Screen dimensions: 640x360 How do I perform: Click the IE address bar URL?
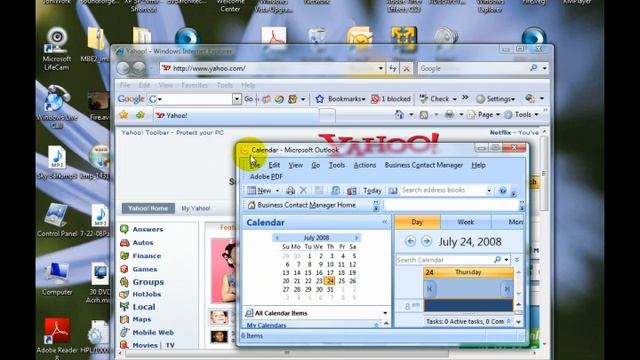pyautogui.click(x=209, y=68)
